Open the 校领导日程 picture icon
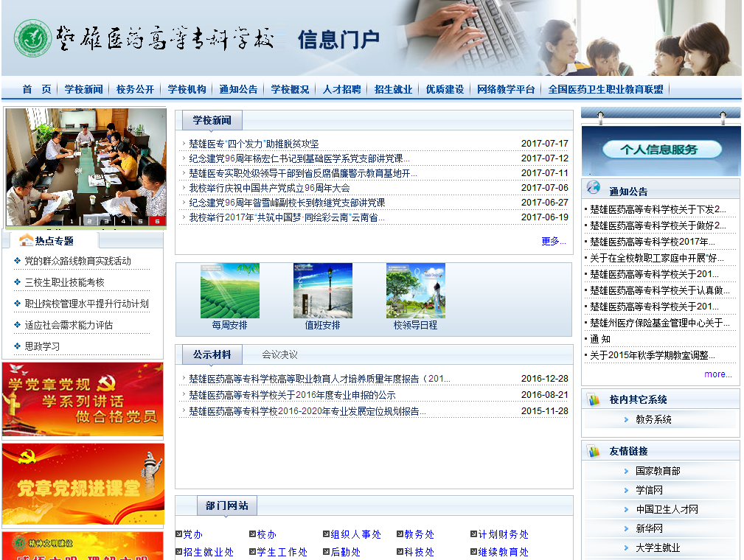The width and height of the screenshot is (744, 560). click(x=415, y=291)
